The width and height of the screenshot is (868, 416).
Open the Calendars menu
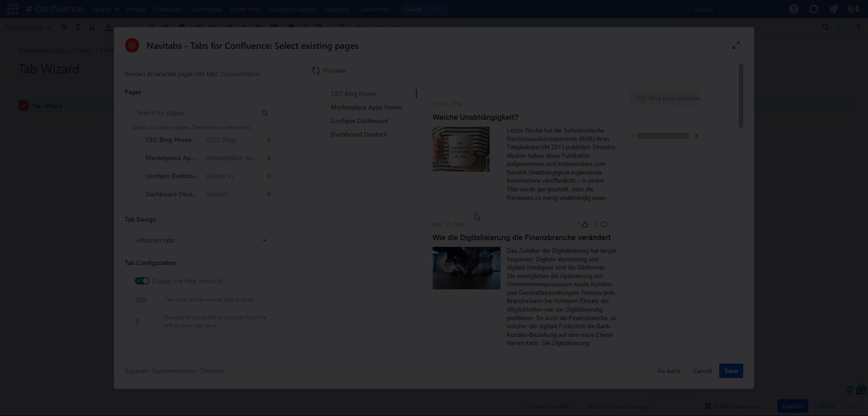point(168,9)
